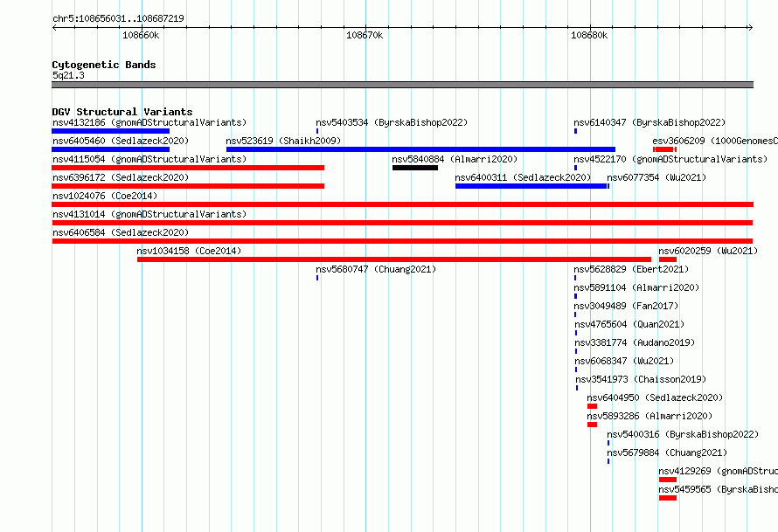This screenshot has width=778, height=532.
Task: Open the nsv6400311 (Sedlazeck2020) label
Action: tap(523, 177)
